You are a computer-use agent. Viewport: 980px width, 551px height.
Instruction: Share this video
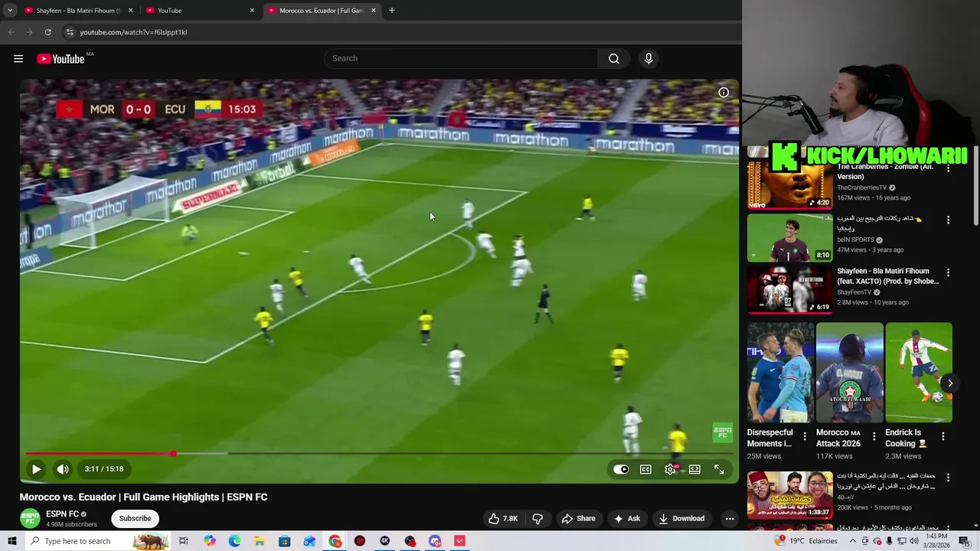[578, 518]
